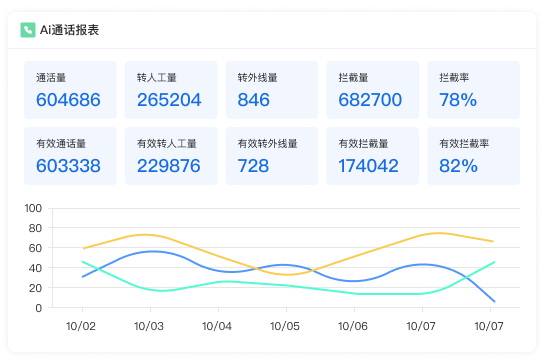Image resolution: width=544 pixels, height=360 pixels.
Task: Click the 有效拦截率 card label
Action: tap(464, 144)
